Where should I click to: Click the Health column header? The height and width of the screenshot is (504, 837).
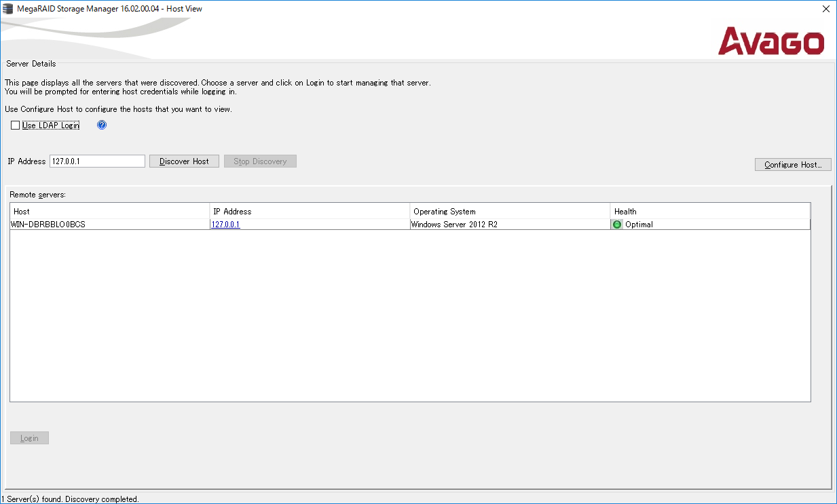click(710, 212)
